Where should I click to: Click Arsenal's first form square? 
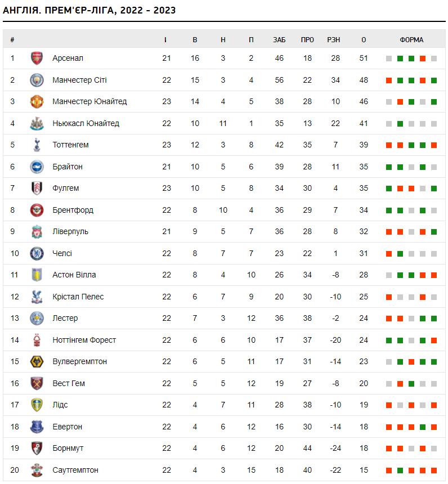pos(389,59)
